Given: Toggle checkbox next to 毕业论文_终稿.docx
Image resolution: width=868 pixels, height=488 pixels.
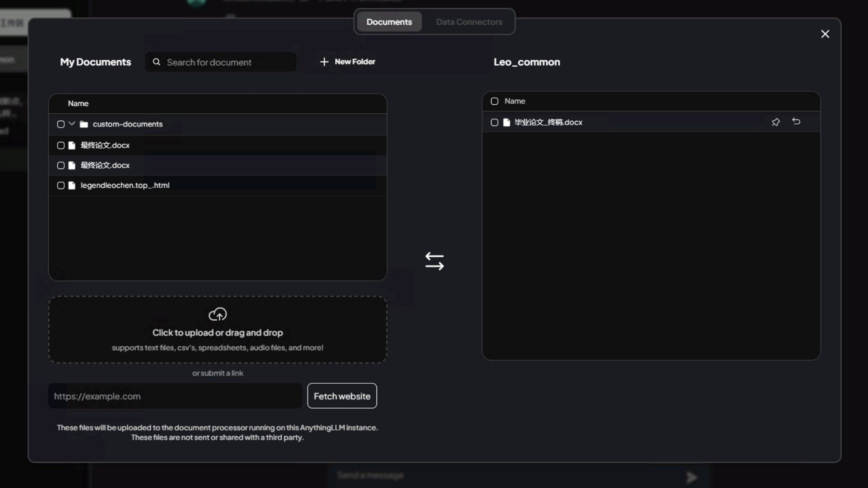Looking at the screenshot, I should pyautogui.click(x=494, y=122).
